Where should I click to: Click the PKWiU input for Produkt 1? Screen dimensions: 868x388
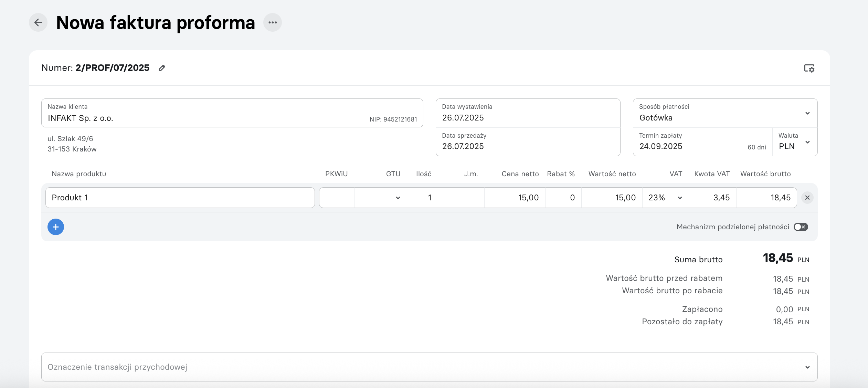click(x=337, y=198)
